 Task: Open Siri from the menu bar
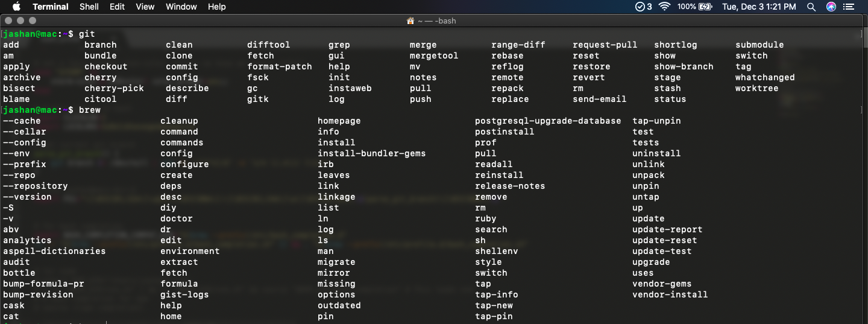pos(831,7)
